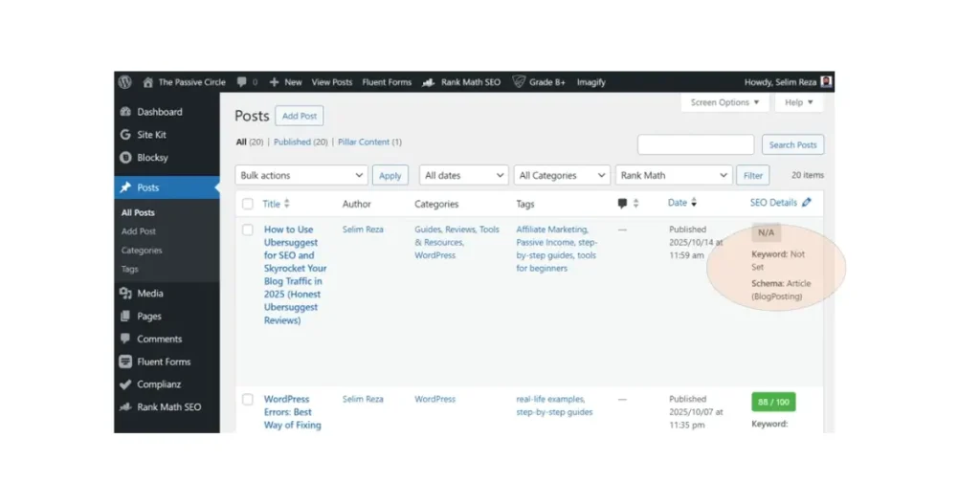Screen dimensions: 980x504
Task: Click the Site Kit Google icon in sidebar
Action: point(125,135)
